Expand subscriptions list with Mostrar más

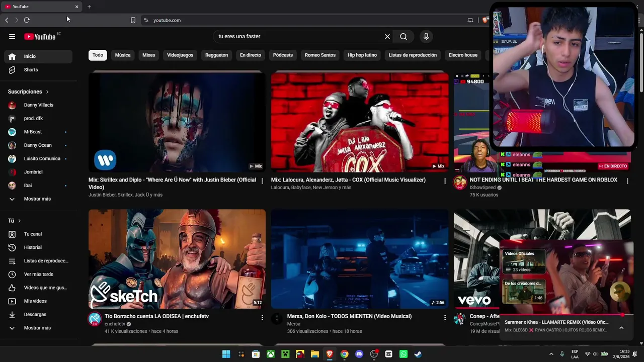(x=38, y=199)
